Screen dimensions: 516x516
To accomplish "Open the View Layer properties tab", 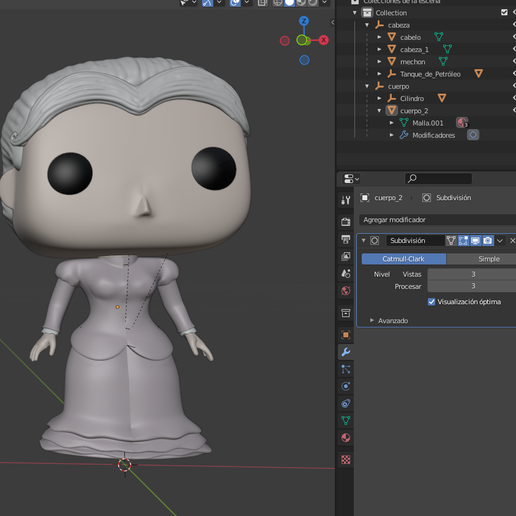I will pyautogui.click(x=346, y=256).
